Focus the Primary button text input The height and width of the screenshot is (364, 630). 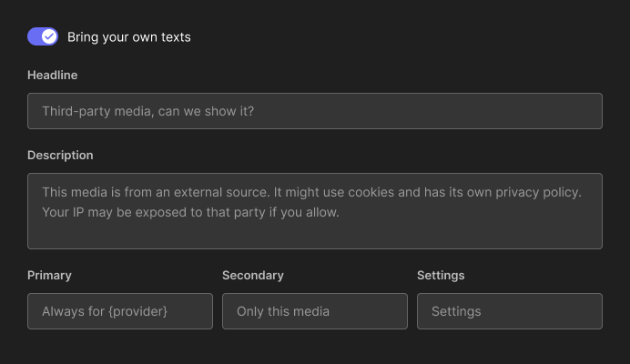coord(119,311)
